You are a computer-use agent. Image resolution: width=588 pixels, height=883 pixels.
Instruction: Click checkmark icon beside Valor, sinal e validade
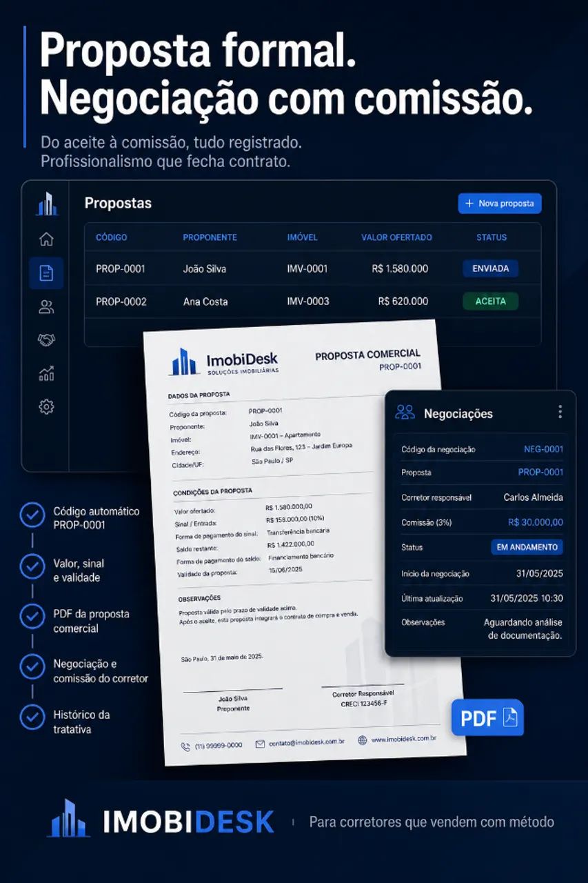(32, 566)
